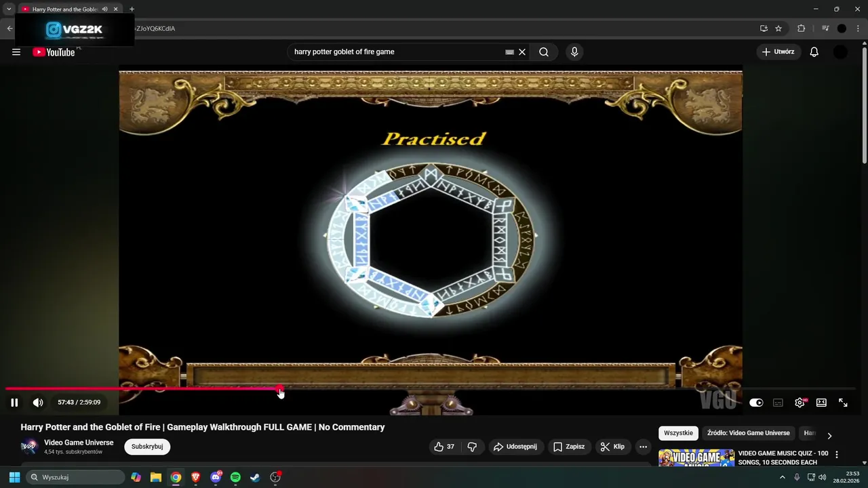
Task: Click the Udostępnij share button
Action: pyautogui.click(x=515, y=447)
